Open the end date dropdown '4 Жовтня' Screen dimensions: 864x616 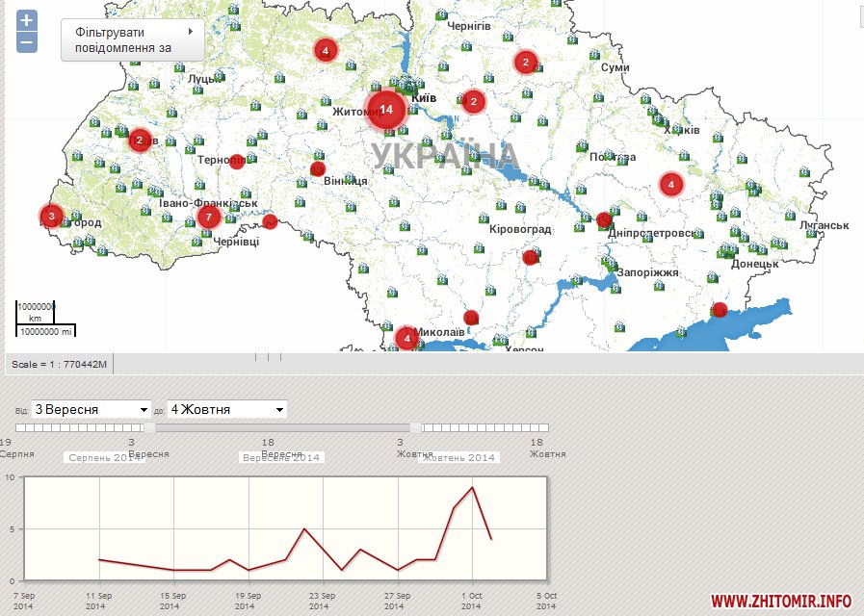click(x=227, y=409)
